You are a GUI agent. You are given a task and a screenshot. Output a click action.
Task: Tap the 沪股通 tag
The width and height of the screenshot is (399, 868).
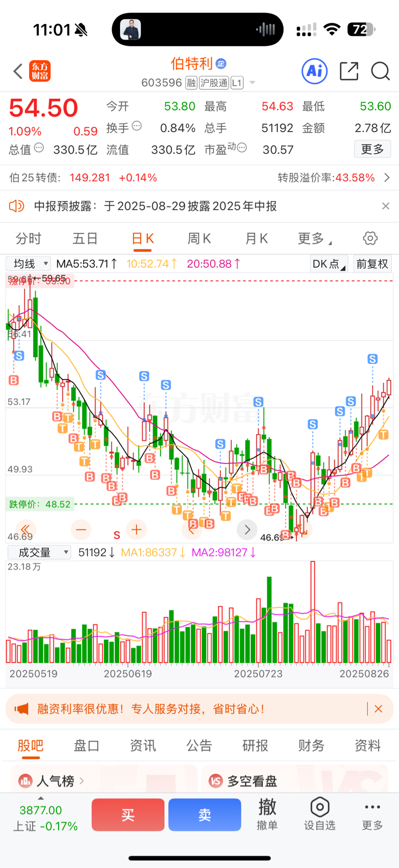214,83
